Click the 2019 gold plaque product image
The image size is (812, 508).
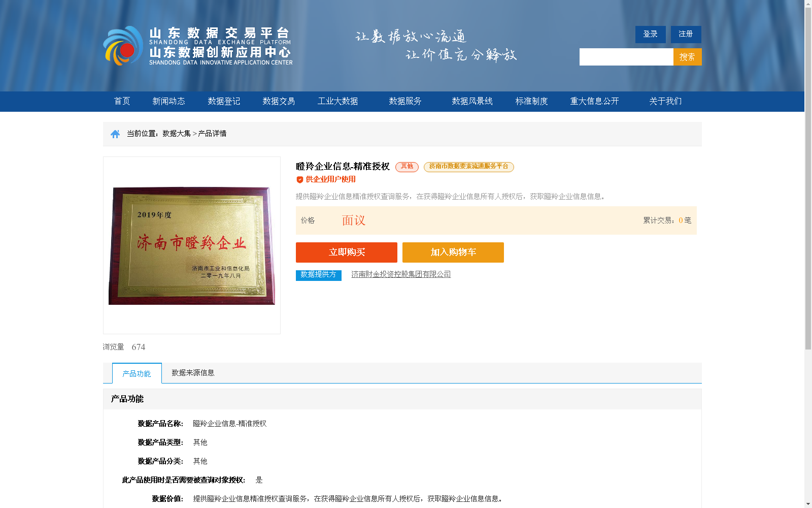click(192, 246)
